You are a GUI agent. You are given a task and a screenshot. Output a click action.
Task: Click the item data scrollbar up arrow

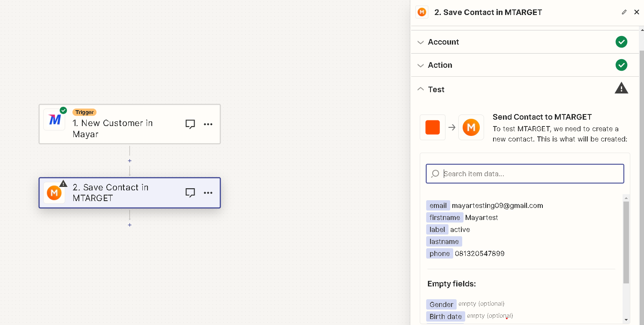(626, 198)
